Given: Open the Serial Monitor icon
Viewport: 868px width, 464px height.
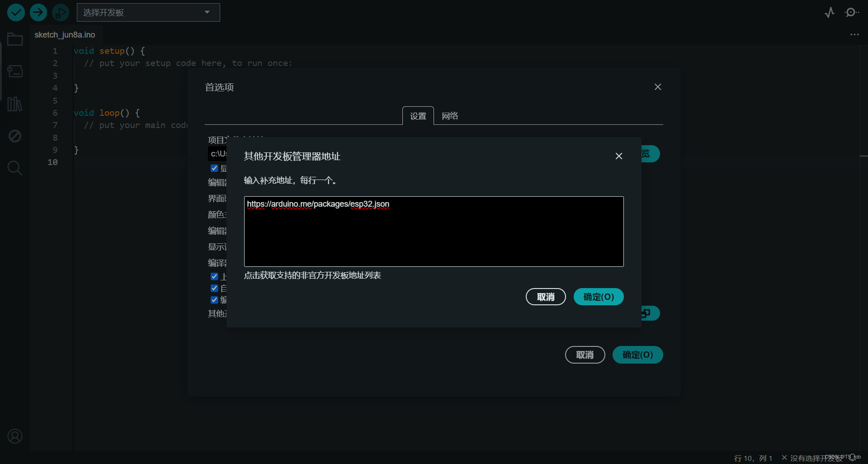Looking at the screenshot, I should tap(852, 12).
